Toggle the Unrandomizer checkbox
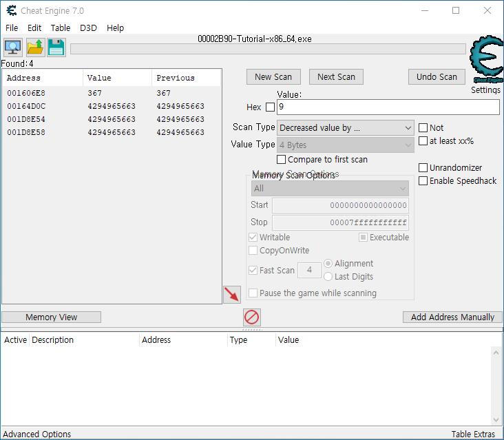The width and height of the screenshot is (504, 440). click(x=423, y=168)
